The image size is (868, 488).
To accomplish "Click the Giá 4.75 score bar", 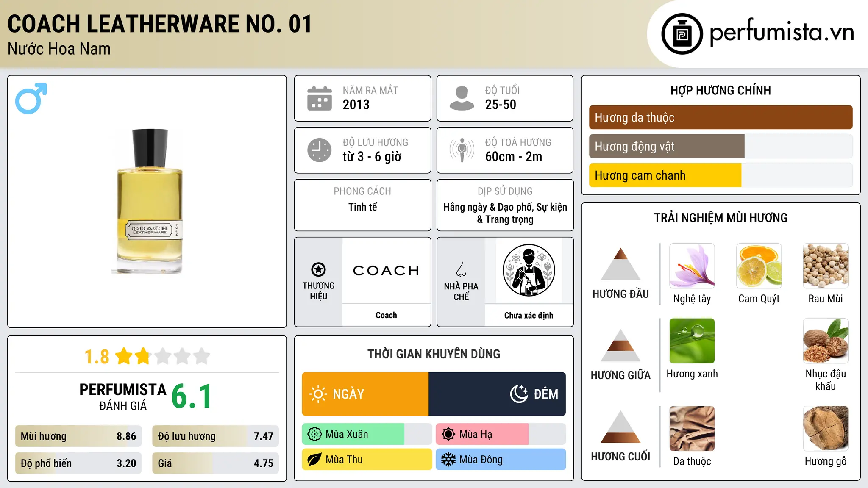I will (215, 463).
